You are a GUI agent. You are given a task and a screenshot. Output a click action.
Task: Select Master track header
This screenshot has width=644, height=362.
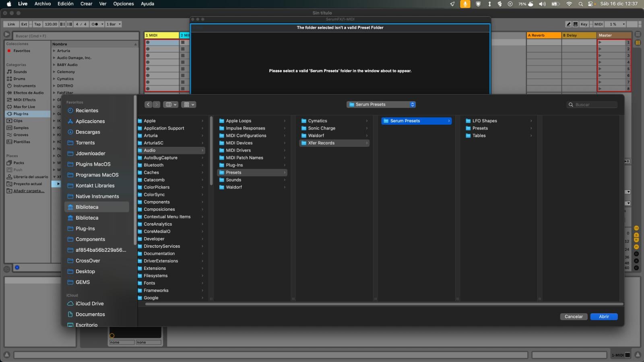tap(614, 35)
